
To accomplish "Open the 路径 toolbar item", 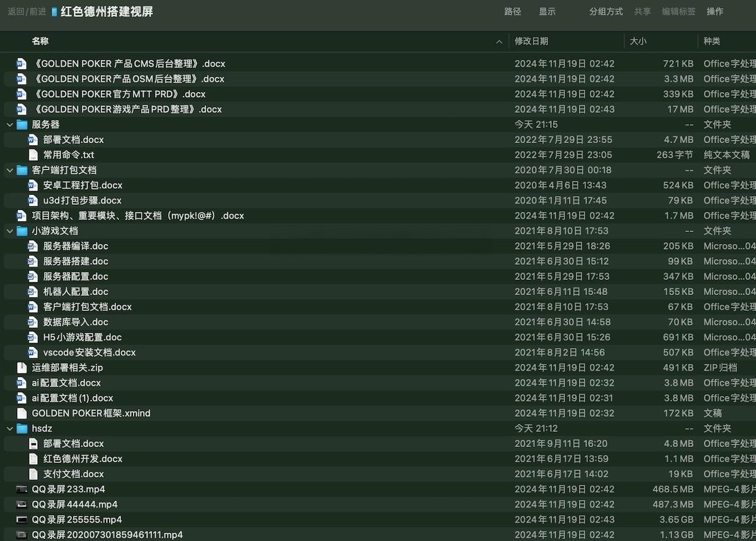I will point(513,11).
